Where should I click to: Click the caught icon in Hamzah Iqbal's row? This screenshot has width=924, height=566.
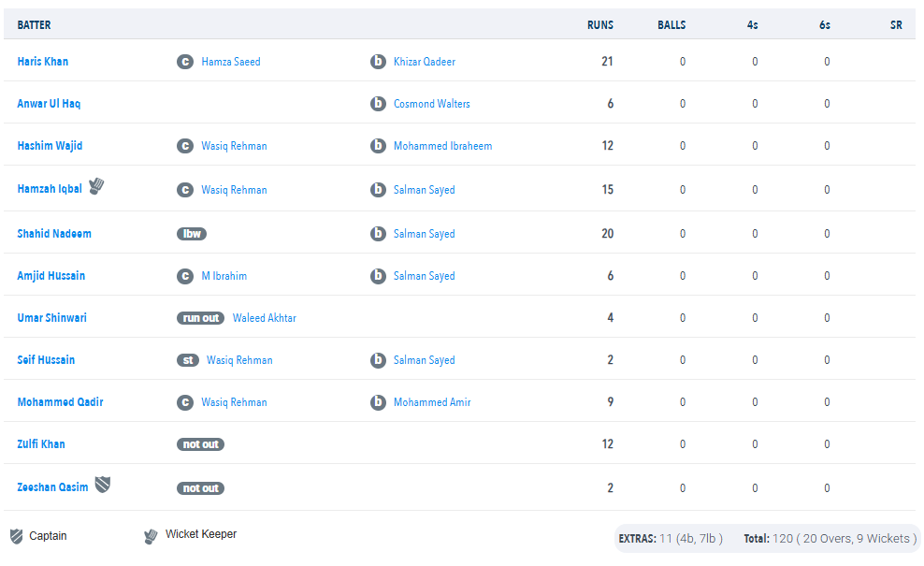[x=185, y=190]
